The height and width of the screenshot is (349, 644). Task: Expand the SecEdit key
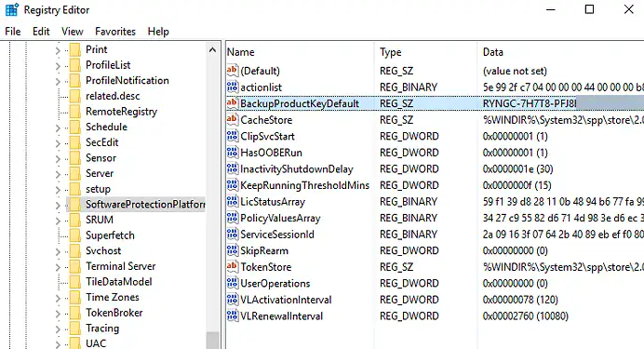point(58,143)
